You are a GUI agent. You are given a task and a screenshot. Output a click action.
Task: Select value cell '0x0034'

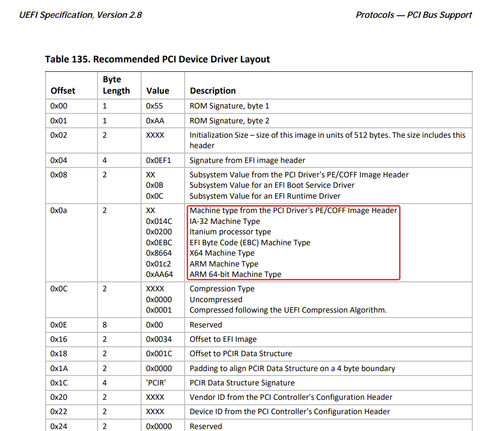[159, 339]
